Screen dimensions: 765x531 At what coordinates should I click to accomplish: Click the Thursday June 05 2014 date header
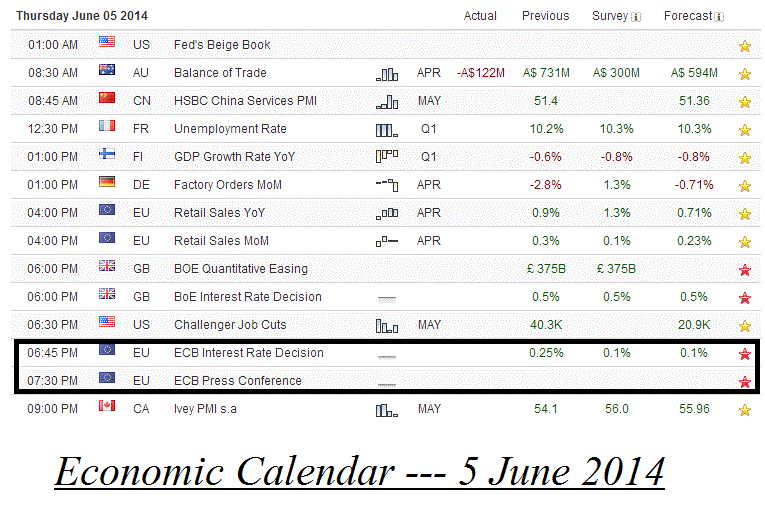[x=82, y=16]
